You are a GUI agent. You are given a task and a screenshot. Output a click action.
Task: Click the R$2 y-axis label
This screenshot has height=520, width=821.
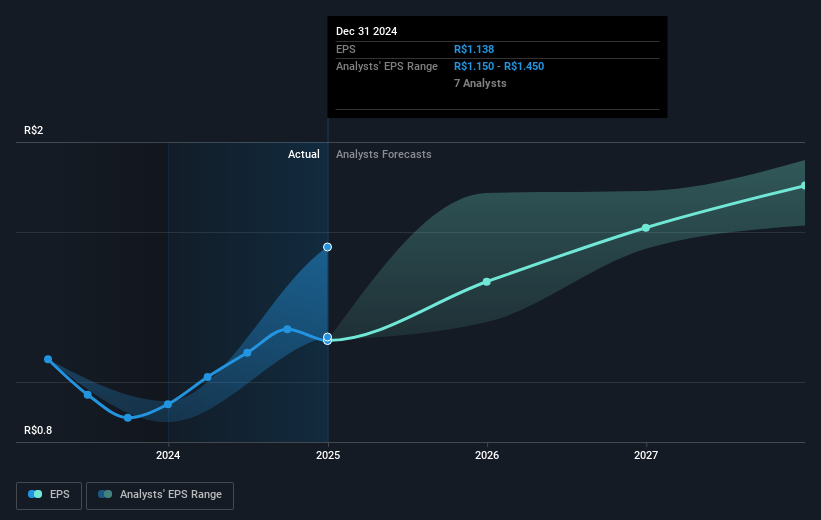pyautogui.click(x=34, y=130)
